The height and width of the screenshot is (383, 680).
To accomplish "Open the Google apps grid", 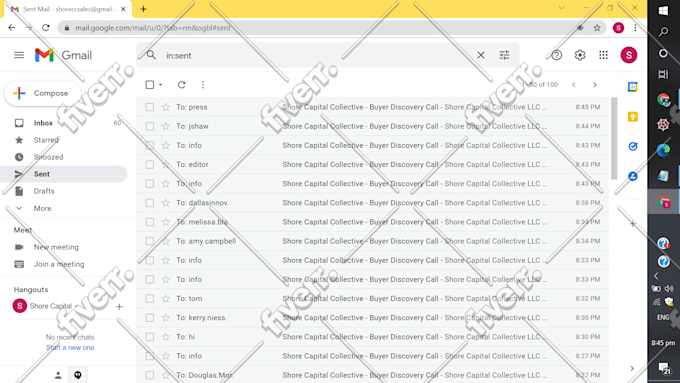I will (603, 55).
